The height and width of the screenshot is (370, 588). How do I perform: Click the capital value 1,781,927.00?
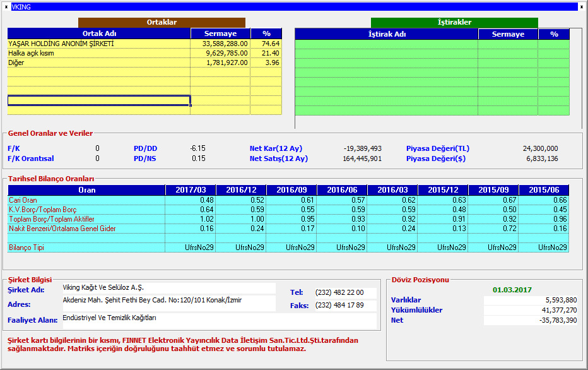[227, 63]
